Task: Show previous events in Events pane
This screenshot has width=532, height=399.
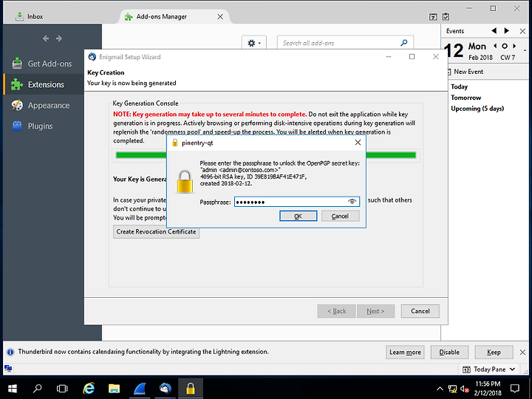Action: pos(494,31)
